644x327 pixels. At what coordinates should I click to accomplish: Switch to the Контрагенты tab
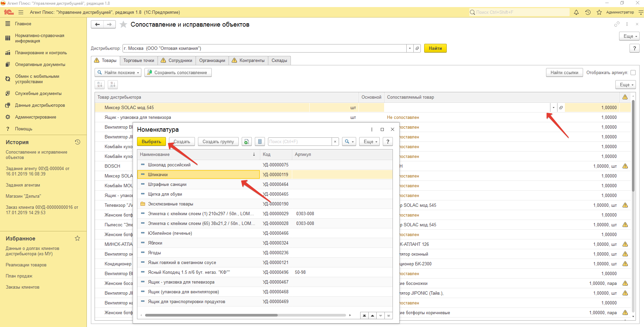pos(248,60)
